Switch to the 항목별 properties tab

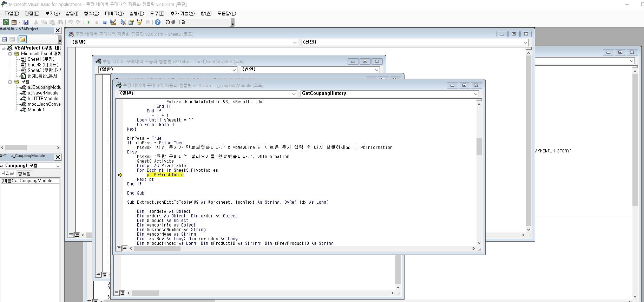click(24, 173)
